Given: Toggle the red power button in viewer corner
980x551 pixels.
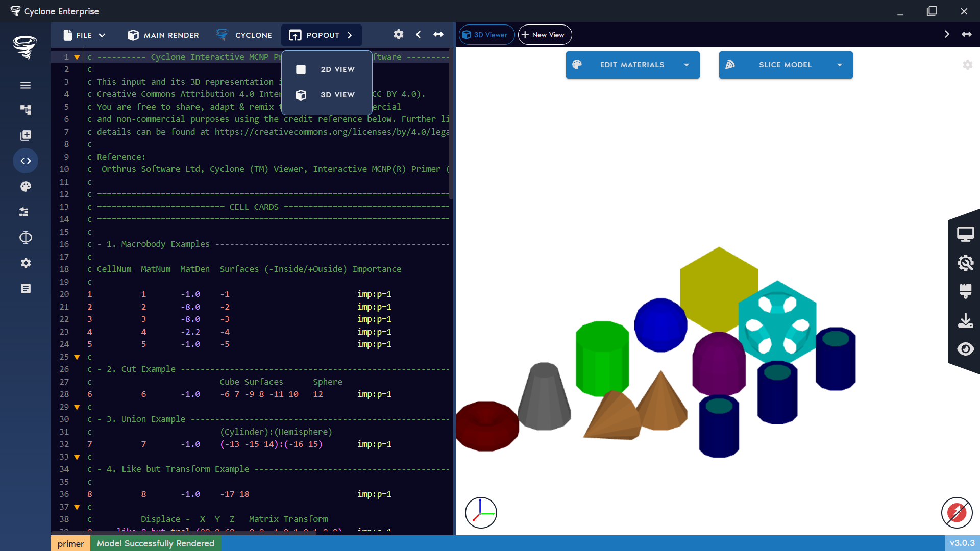Looking at the screenshot, I should coord(957,513).
